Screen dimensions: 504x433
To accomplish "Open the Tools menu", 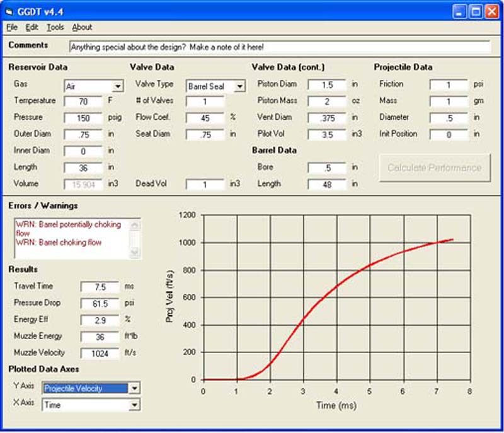I will (x=55, y=27).
